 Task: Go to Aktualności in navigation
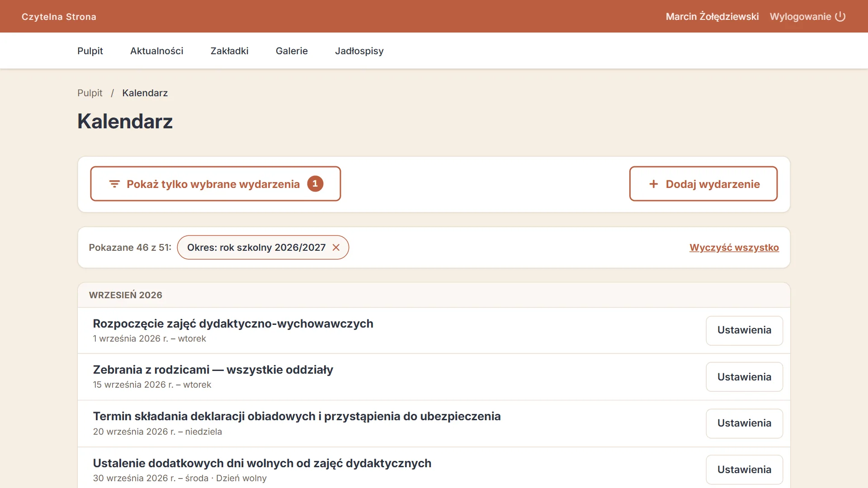click(x=157, y=51)
